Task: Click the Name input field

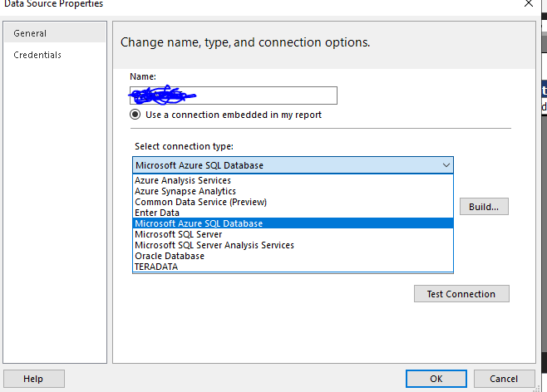Action: 234,96
